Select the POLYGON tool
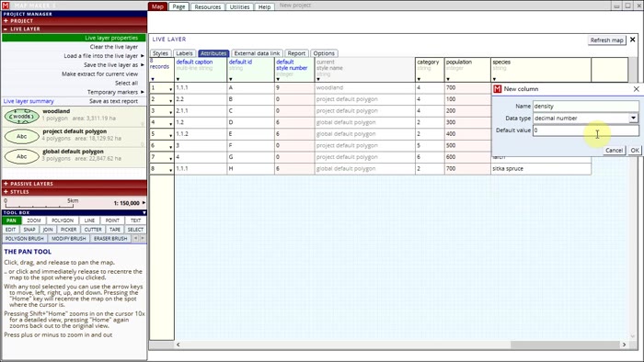644x362 pixels. coord(63,221)
